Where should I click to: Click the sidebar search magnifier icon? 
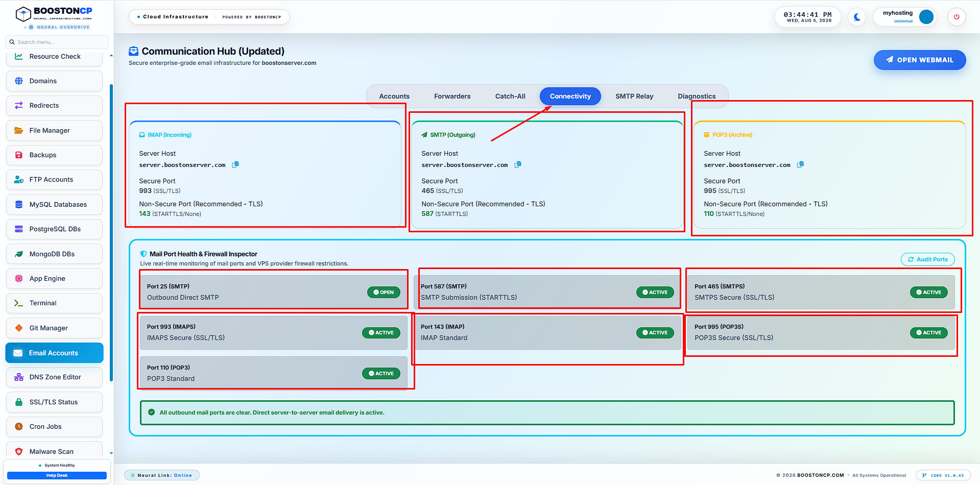[12, 42]
